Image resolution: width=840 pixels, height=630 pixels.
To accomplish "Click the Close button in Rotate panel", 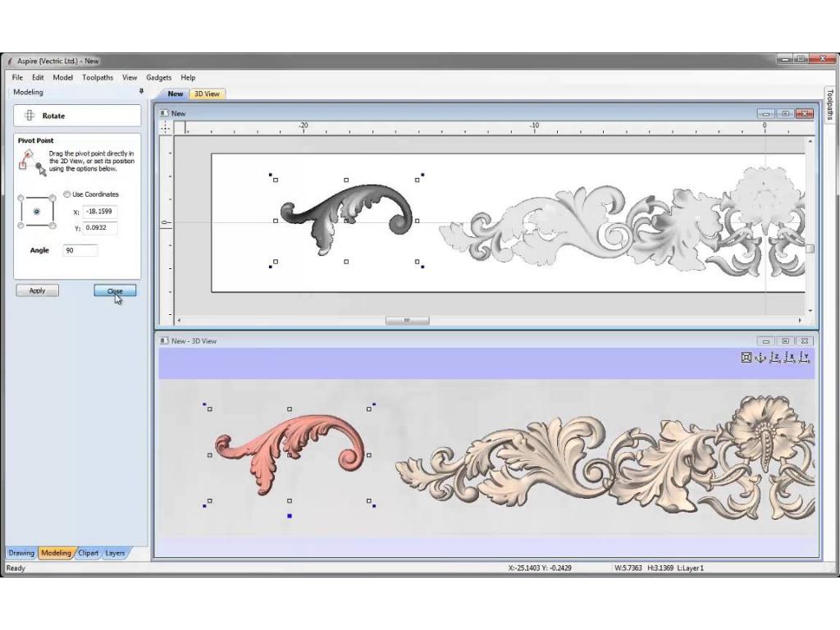I will [x=115, y=290].
